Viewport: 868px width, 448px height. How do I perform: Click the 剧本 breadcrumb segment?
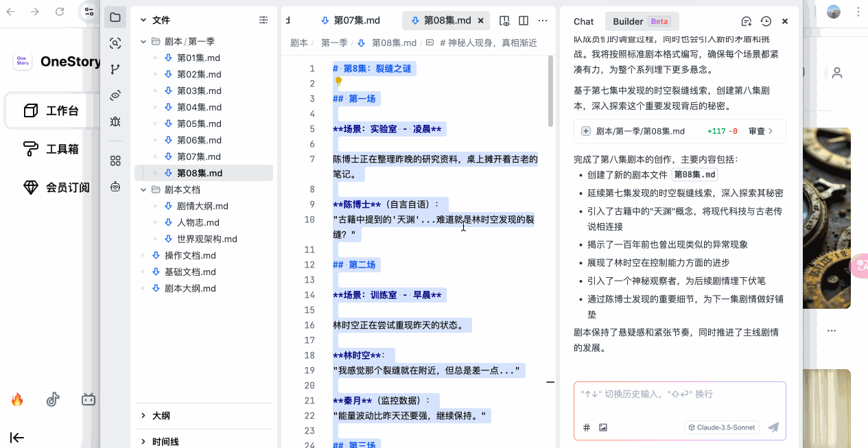298,43
